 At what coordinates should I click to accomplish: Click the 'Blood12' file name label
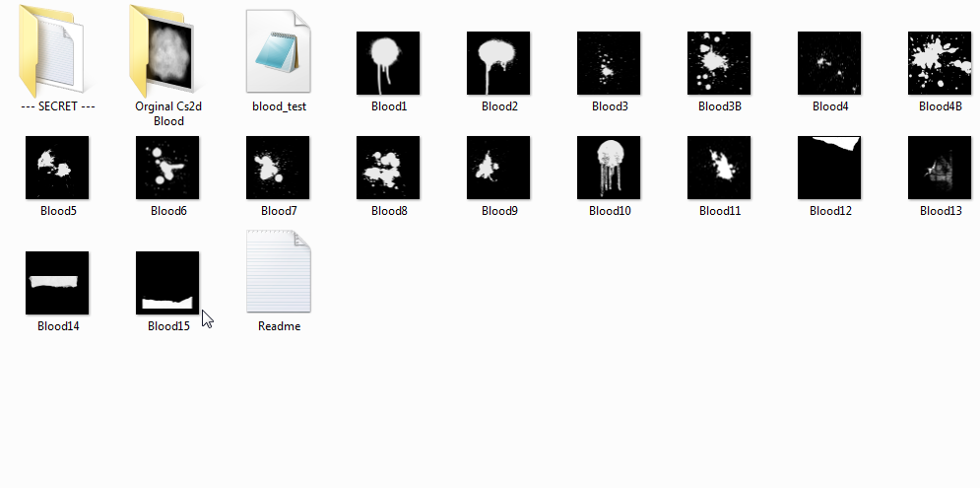(x=830, y=211)
